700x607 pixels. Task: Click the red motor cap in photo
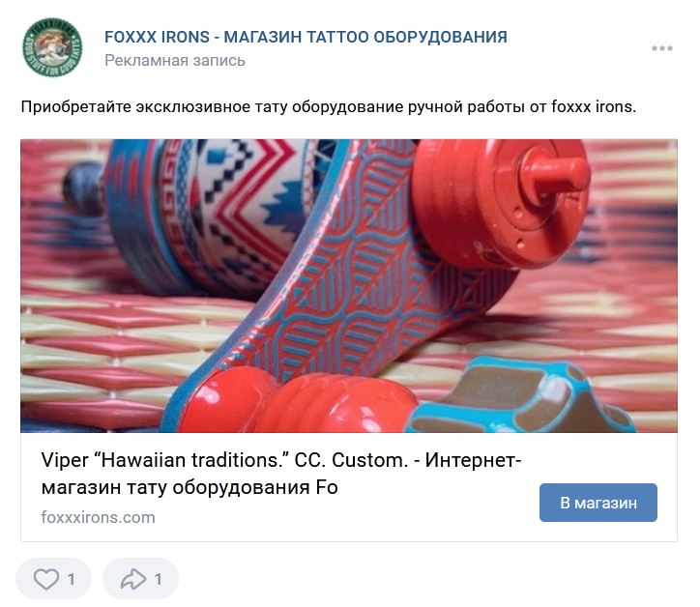pyautogui.click(x=500, y=201)
